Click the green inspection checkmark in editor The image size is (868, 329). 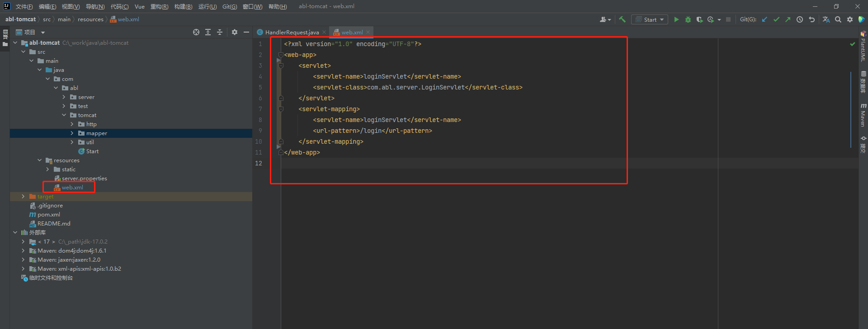[x=853, y=44]
